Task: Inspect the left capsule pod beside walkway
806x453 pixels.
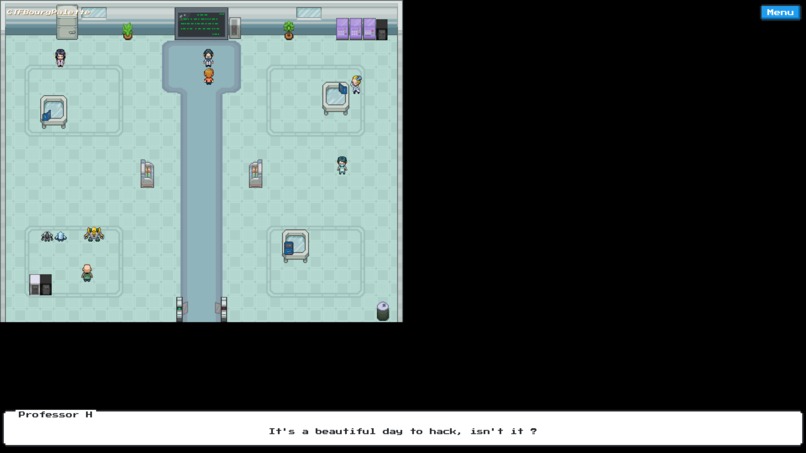Action: (x=147, y=174)
